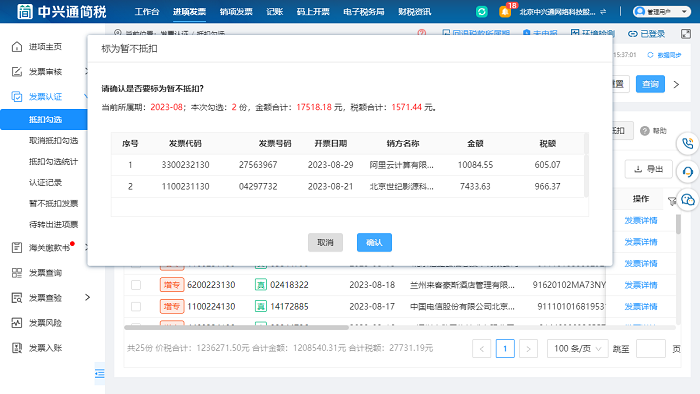Click the horizontal table scrollbar
700x394 pixels.
236,328
